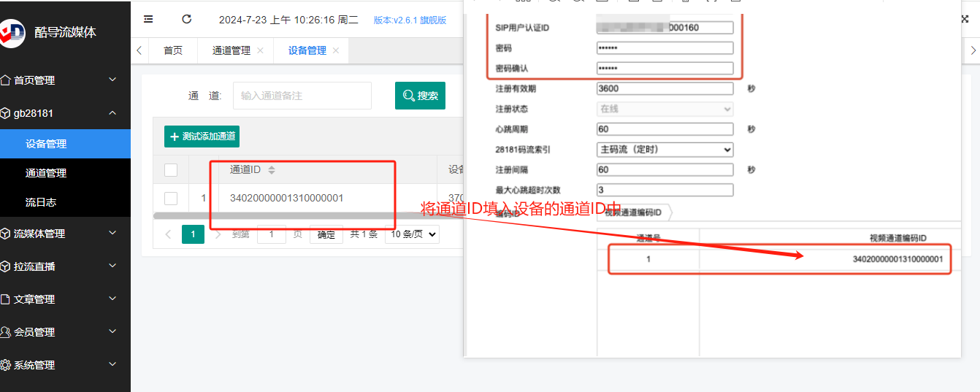980x392 pixels.
Task: Switch to the 首页 tab
Action: click(x=173, y=50)
